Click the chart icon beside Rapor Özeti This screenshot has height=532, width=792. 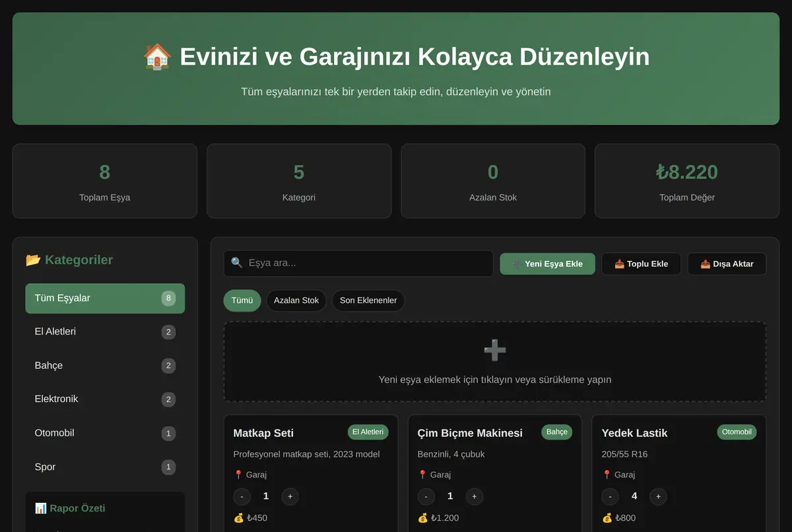click(41, 508)
